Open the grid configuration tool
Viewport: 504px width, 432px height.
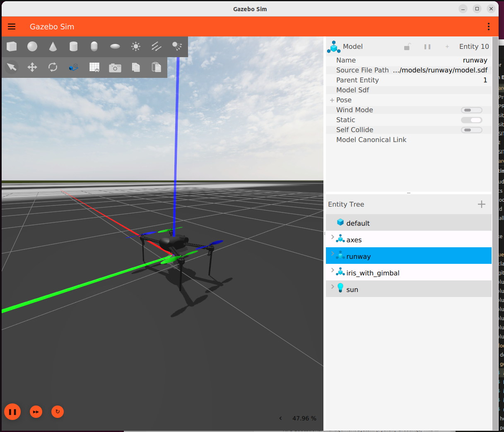(94, 67)
